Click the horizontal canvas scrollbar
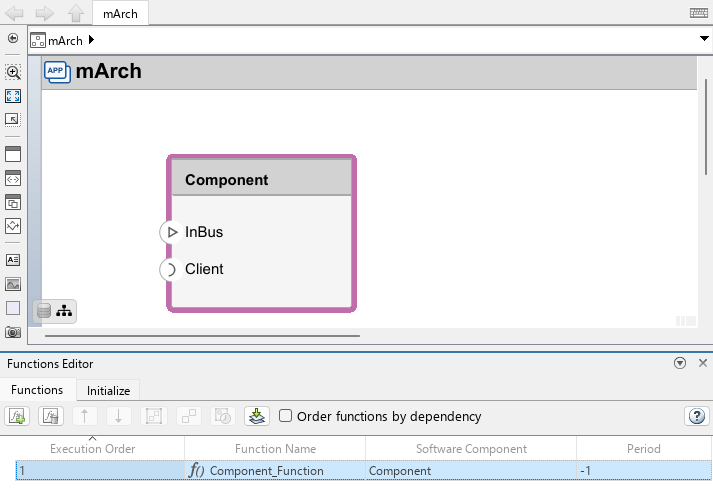713x503 pixels. [202, 336]
